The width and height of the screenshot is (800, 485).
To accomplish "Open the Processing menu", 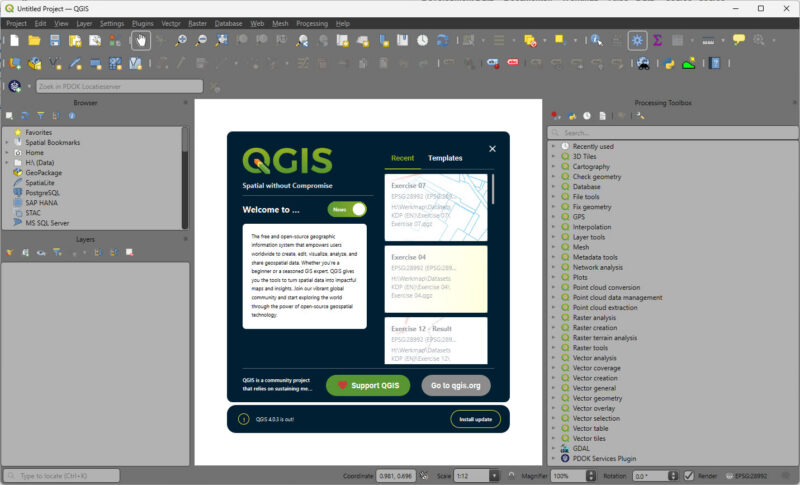I will click(312, 23).
